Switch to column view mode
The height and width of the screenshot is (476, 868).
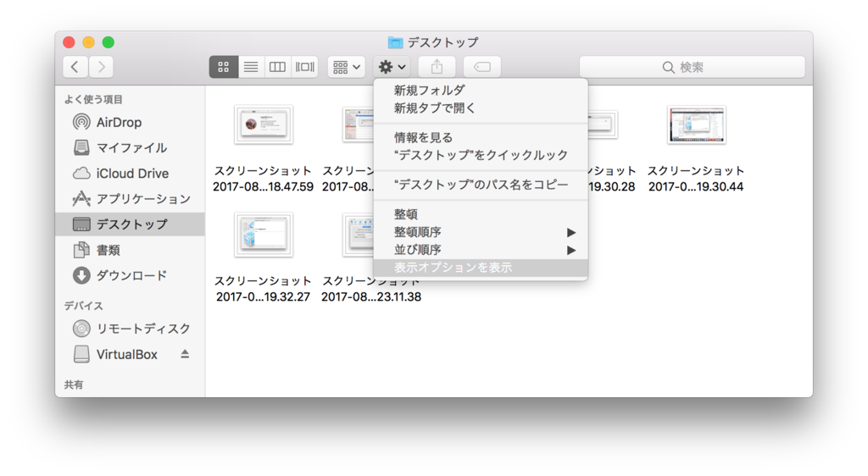point(277,67)
